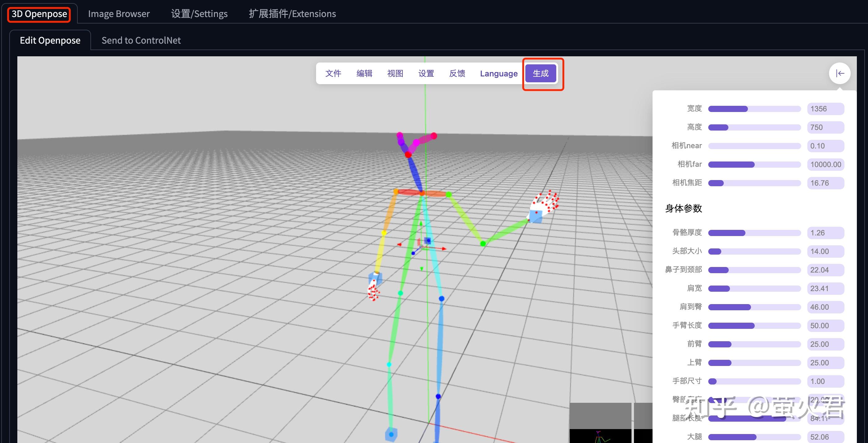Select the skeleton's raised right hand
Image resolution: width=868 pixels, height=443 pixels.
[x=541, y=205]
